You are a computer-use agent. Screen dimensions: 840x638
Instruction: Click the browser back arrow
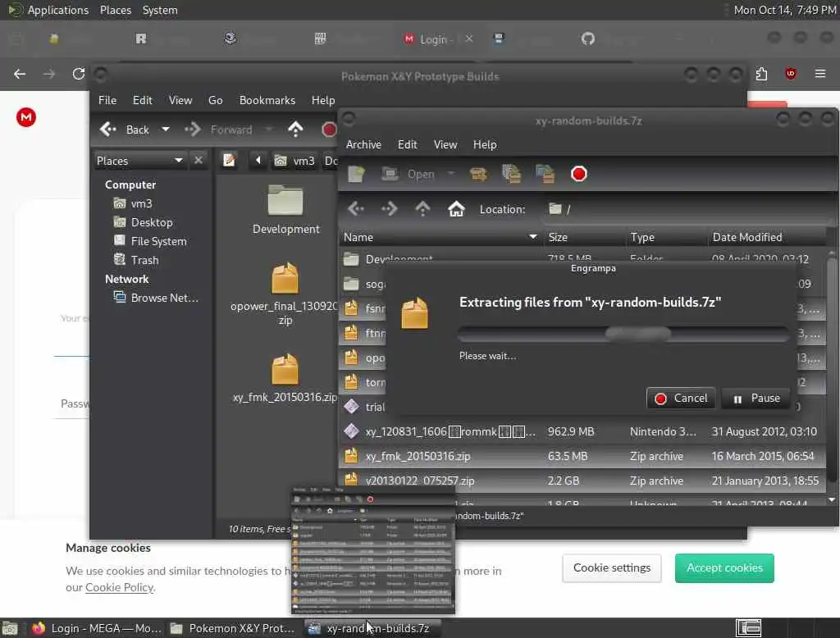pyautogui.click(x=20, y=74)
